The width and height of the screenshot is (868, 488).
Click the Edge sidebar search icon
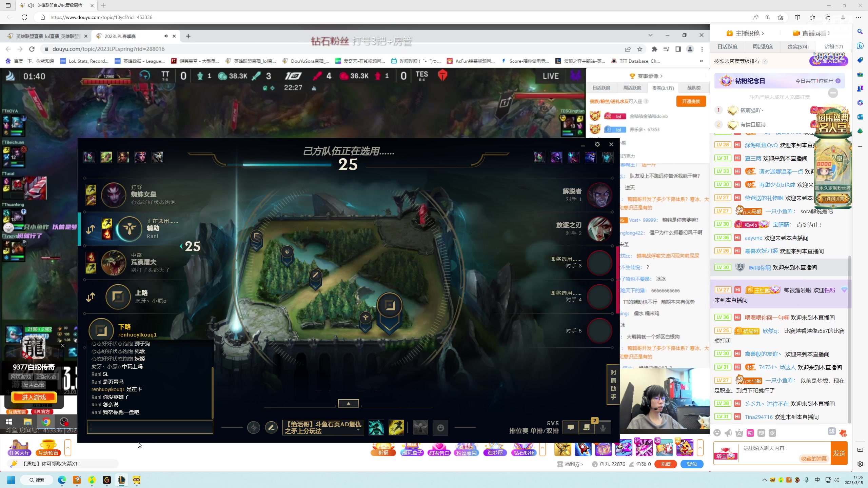pos(860,32)
